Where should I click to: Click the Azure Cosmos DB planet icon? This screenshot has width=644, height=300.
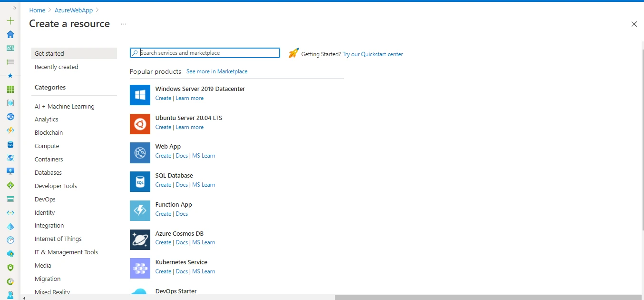pos(139,240)
